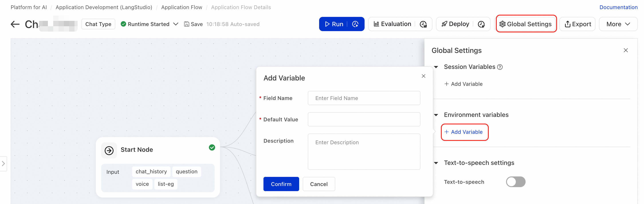Open Application Development (LangStudio) breadcrumb

pyautogui.click(x=104, y=7)
